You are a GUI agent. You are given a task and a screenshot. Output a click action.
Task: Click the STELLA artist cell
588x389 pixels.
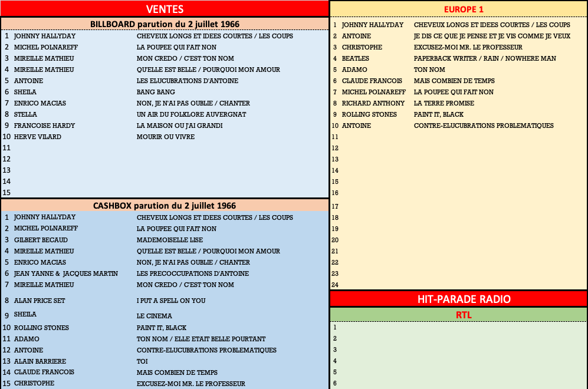point(25,115)
